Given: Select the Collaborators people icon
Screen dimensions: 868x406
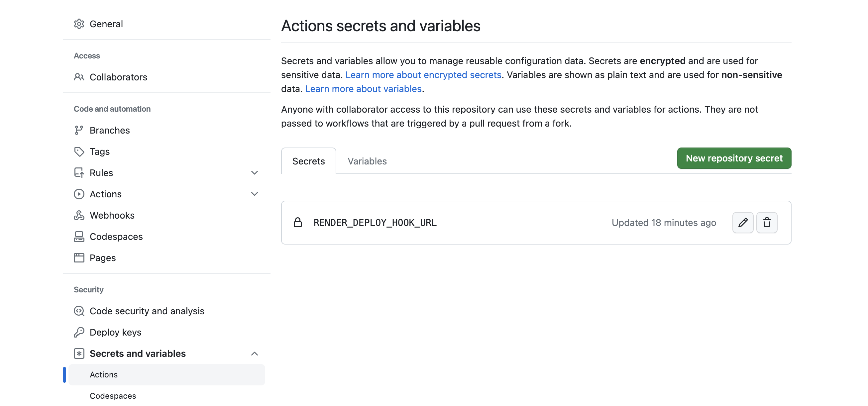Looking at the screenshot, I should click(79, 77).
